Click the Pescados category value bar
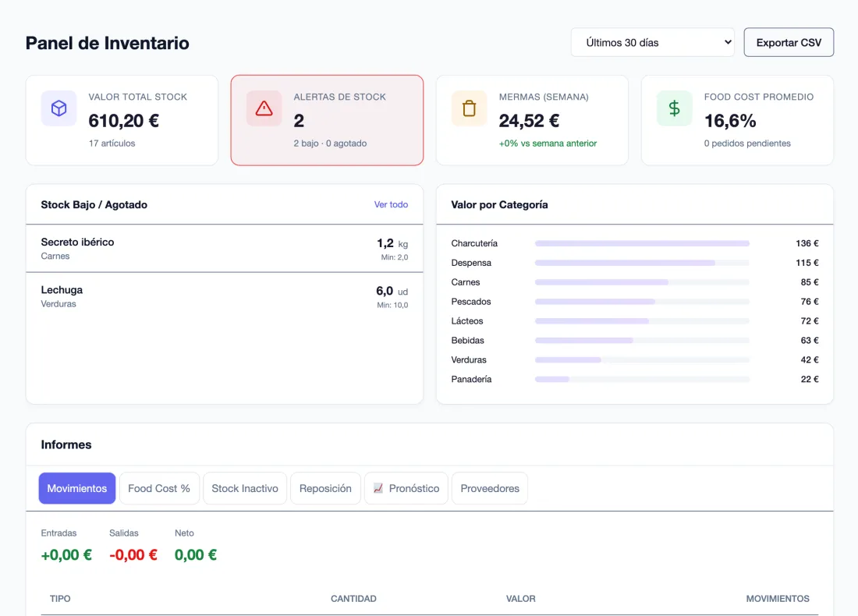 [x=642, y=302]
